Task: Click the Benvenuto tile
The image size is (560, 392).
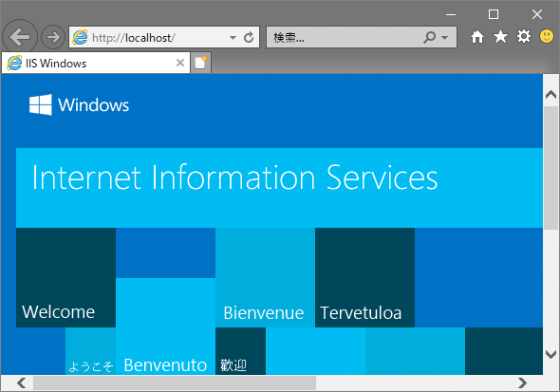Action: tap(165, 327)
